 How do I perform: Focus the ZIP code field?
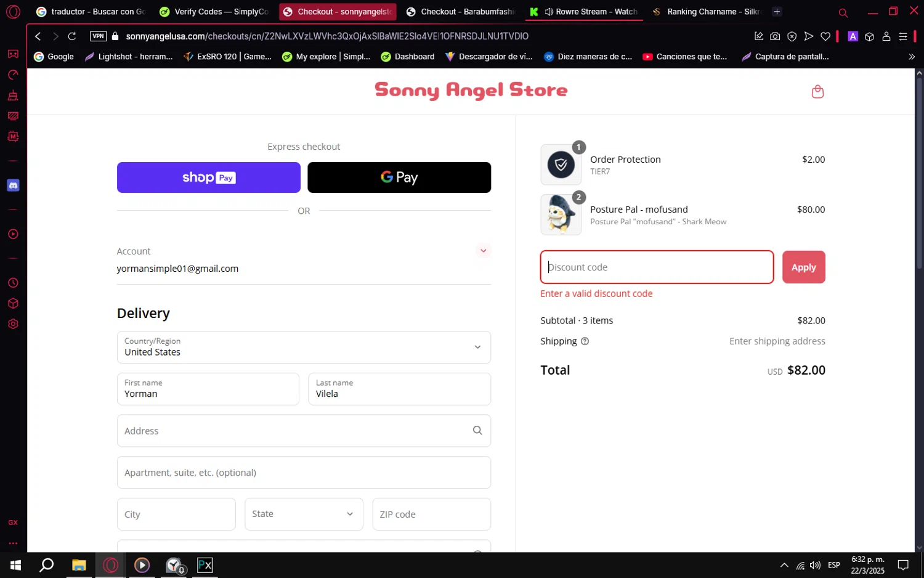click(x=431, y=514)
